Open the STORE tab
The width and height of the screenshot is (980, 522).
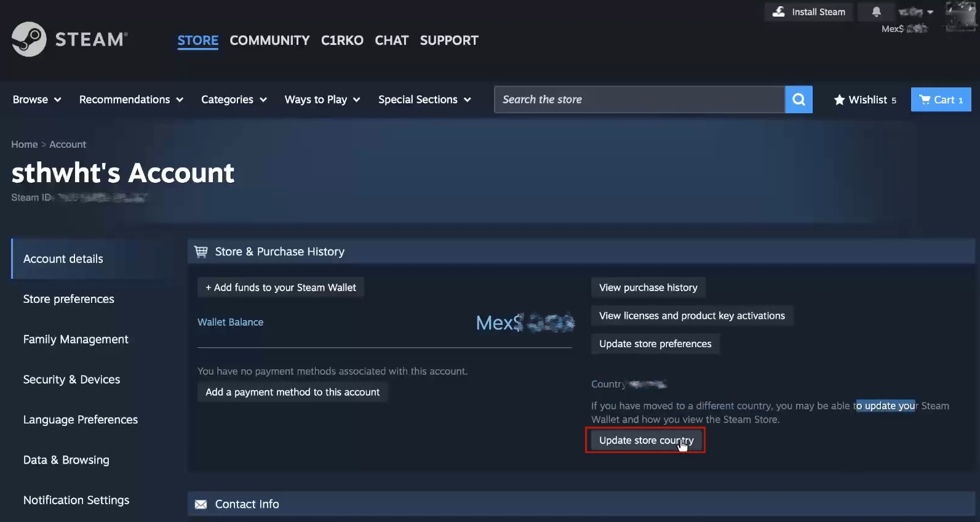tap(197, 41)
